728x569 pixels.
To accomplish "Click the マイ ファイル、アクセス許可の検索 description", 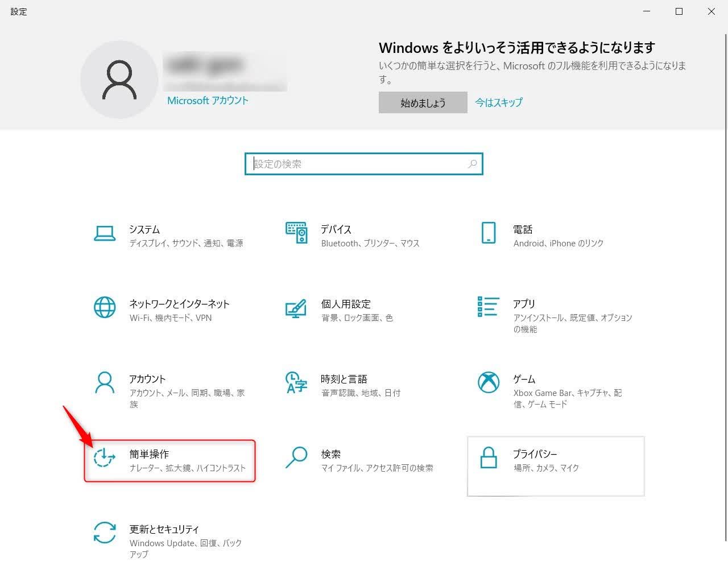I will pos(377,468).
